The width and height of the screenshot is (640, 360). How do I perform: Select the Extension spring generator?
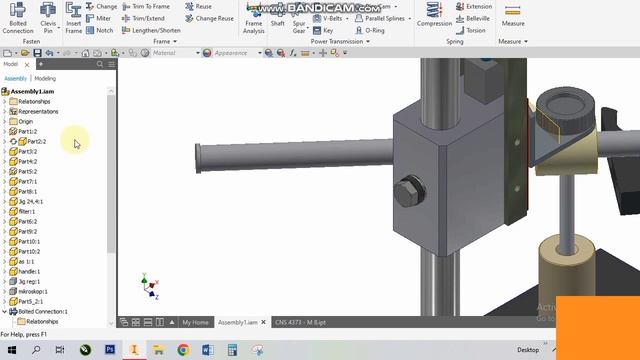click(x=473, y=7)
